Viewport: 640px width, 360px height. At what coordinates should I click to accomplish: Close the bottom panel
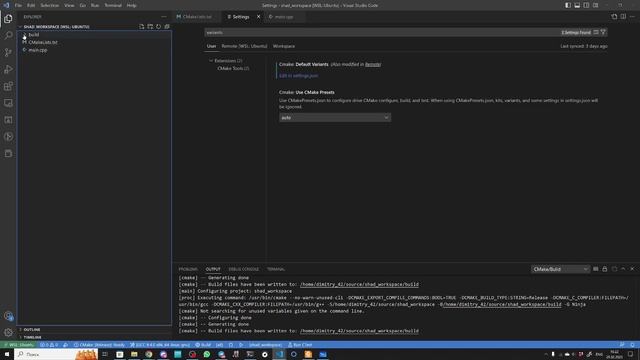pyautogui.click(x=632, y=269)
